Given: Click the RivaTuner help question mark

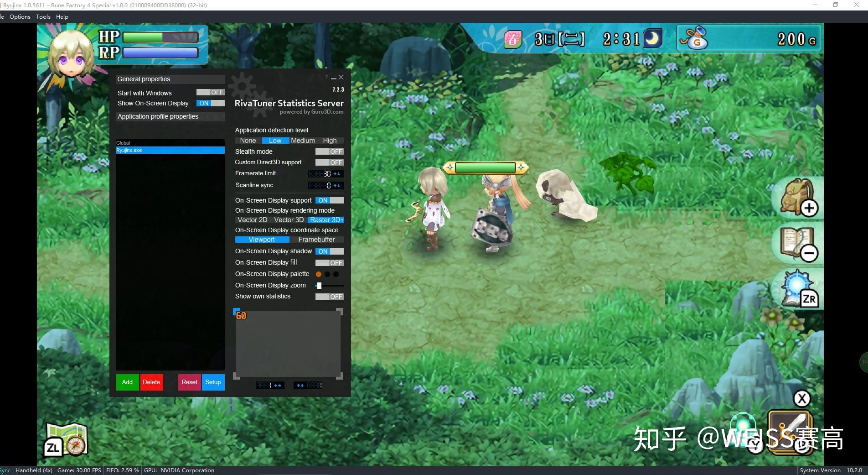Looking at the screenshot, I should pos(326,78).
